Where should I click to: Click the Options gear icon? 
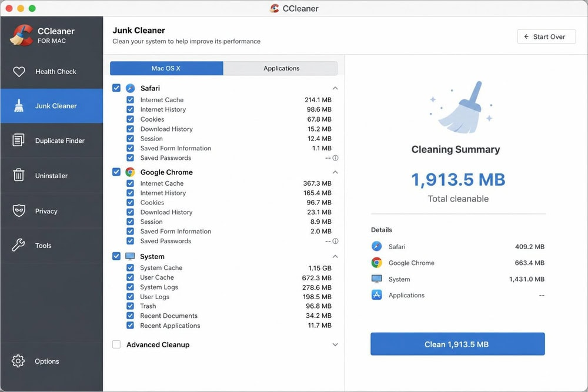click(x=18, y=361)
